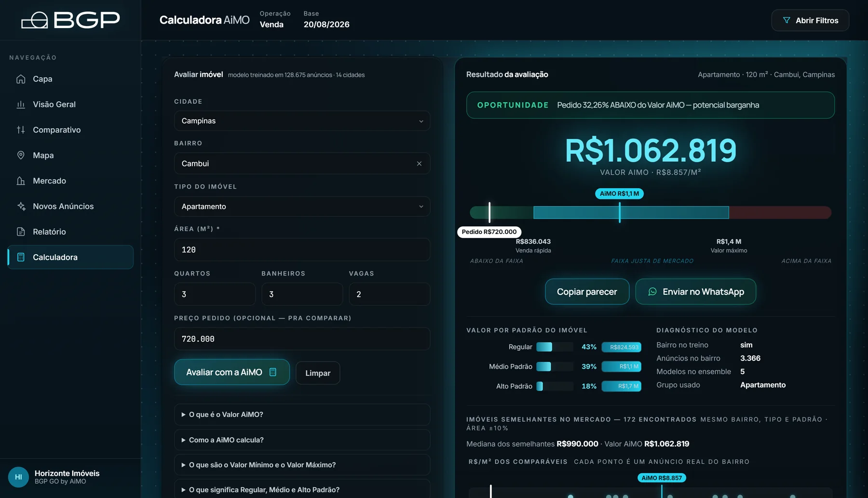
Task: Click the Comparativo arrows icon
Action: point(21,130)
